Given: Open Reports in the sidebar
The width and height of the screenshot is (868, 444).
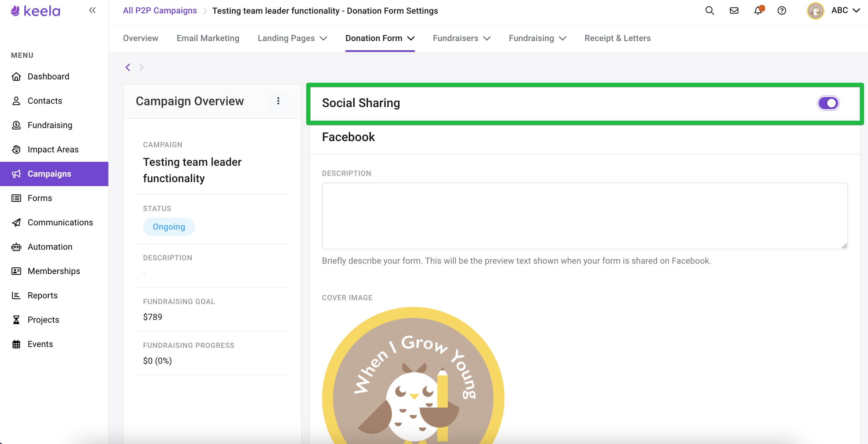Looking at the screenshot, I should tap(54, 295).
